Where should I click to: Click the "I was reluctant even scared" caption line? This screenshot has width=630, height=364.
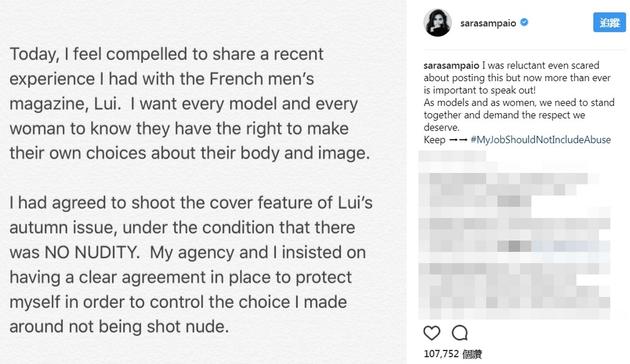pyautogui.click(x=541, y=65)
